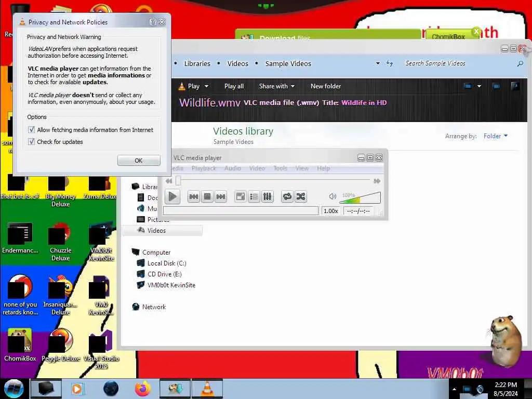532x399 pixels.
Task: Select Network in the navigation pane
Action: (x=154, y=307)
